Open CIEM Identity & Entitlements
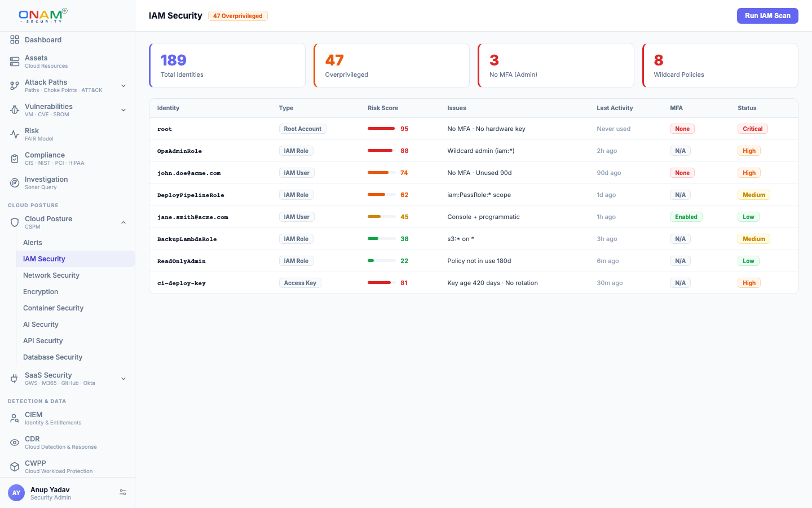Image resolution: width=812 pixels, height=508 pixels. tap(68, 418)
